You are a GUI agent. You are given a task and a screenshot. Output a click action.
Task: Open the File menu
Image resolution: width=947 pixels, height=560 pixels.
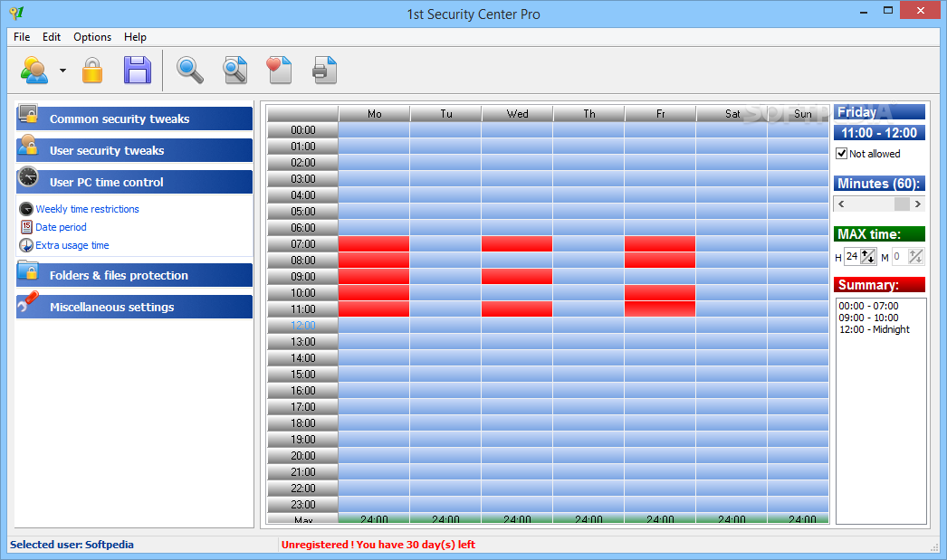pyautogui.click(x=22, y=37)
